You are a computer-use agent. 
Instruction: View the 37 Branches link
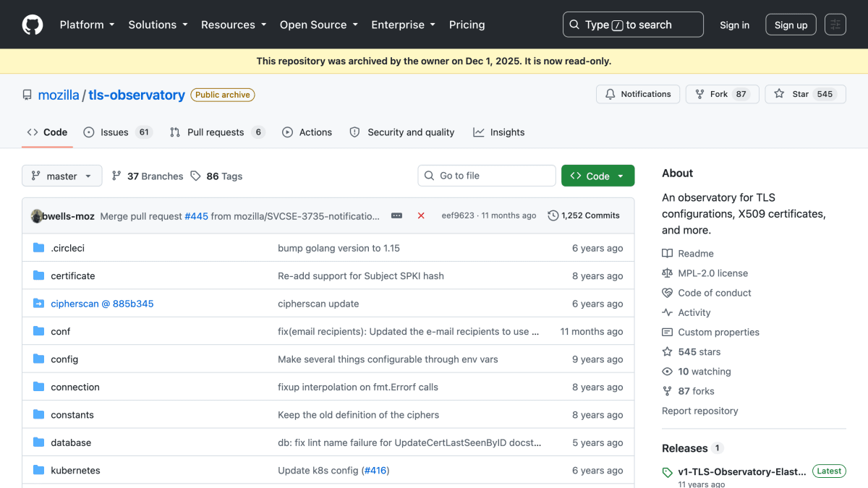[x=148, y=176]
